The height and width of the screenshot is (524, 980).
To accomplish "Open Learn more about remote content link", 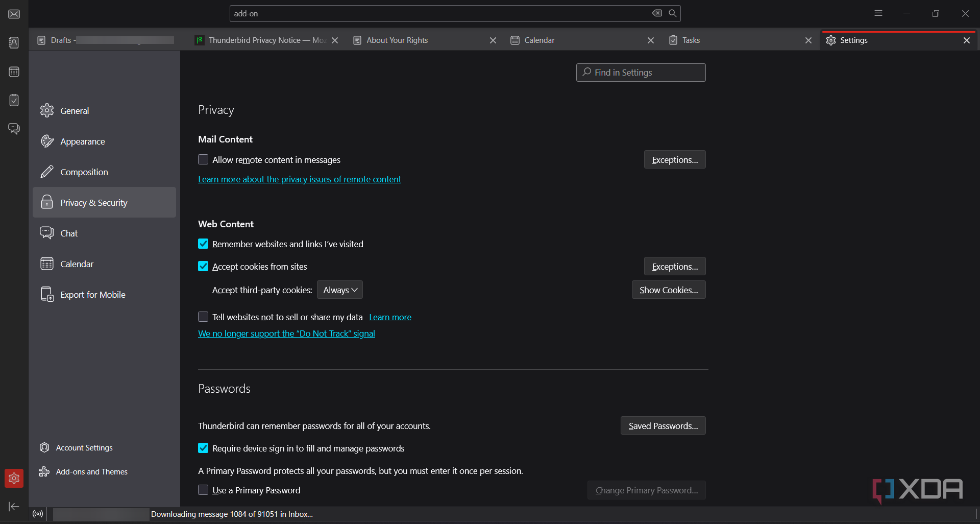I will [x=300, y=179].
